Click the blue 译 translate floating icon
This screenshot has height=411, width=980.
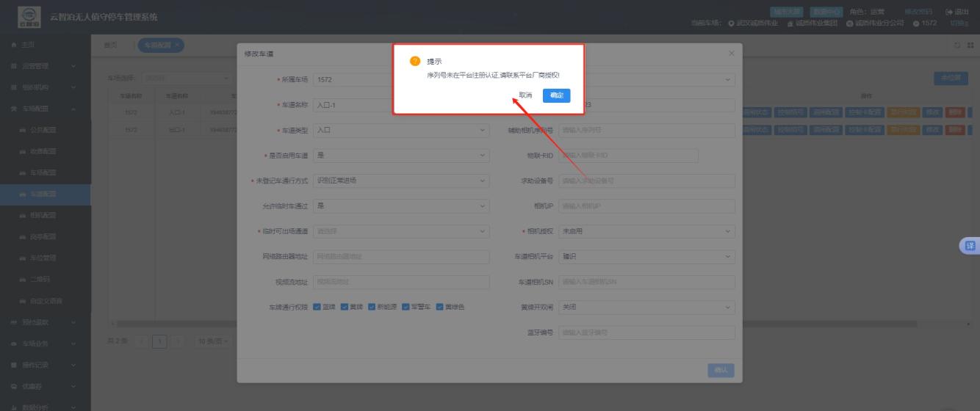[x=970, y=247]
